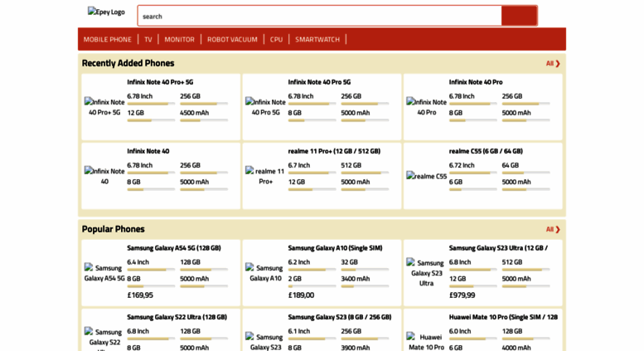644x351 pixels.
Task: Click 6.72 Inch on realme C55
Action: pos(462,165)
